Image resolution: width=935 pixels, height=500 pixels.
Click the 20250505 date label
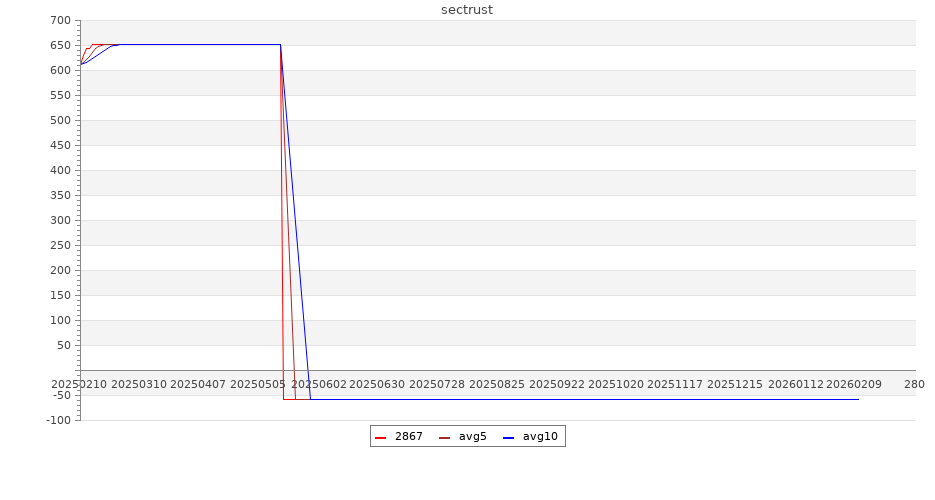[258, 384]
